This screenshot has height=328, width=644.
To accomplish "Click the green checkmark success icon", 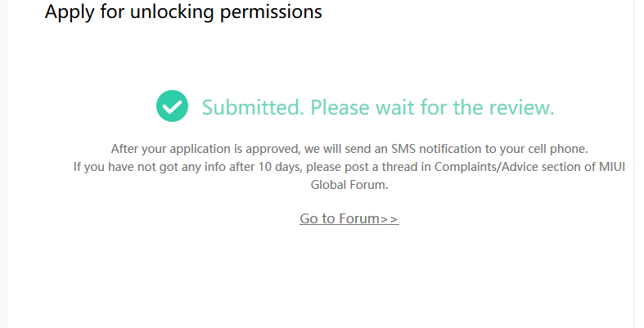I will point(172,106).
